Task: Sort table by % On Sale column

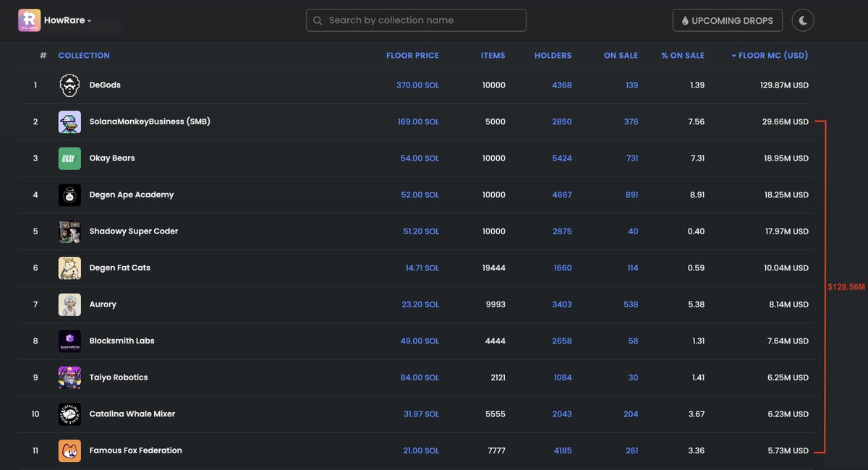Action: tap(683, 56)
